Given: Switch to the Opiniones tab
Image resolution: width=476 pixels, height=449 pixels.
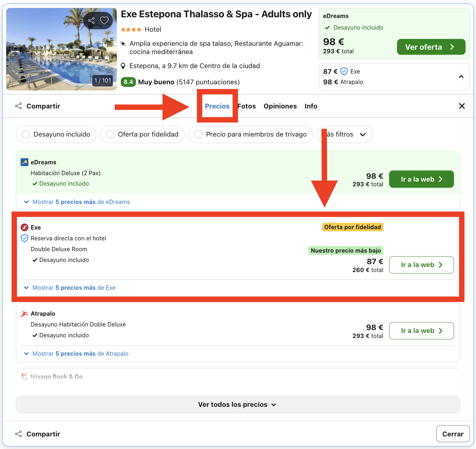Looking at the screenshot, I should (x=280, y=106).
